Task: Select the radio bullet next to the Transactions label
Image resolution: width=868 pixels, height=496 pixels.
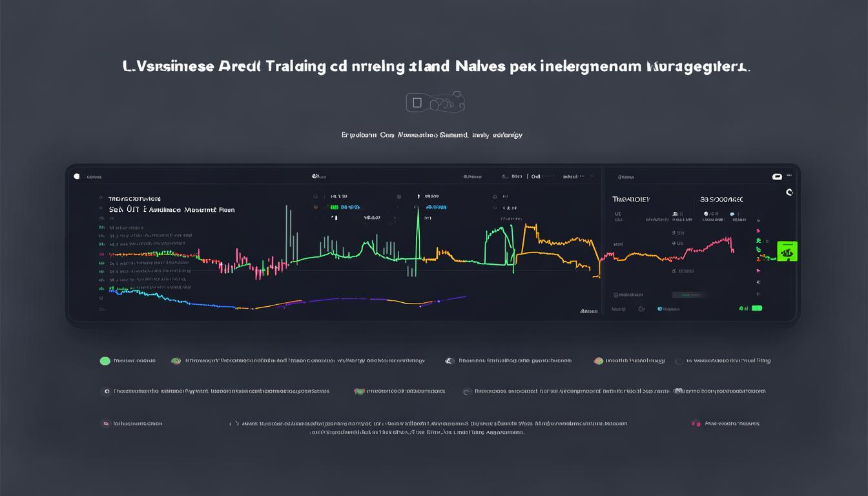Action: point(99,196)
